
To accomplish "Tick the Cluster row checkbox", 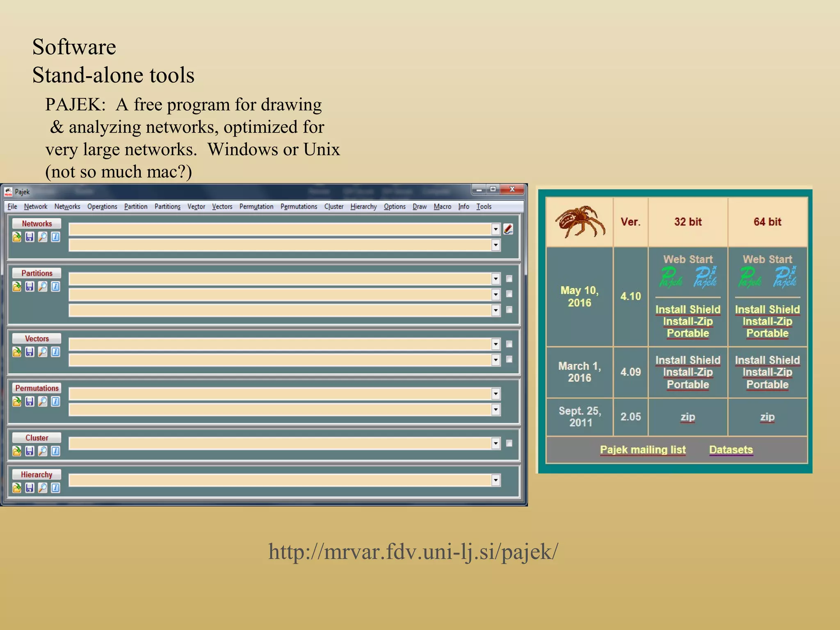I will 509,443.
